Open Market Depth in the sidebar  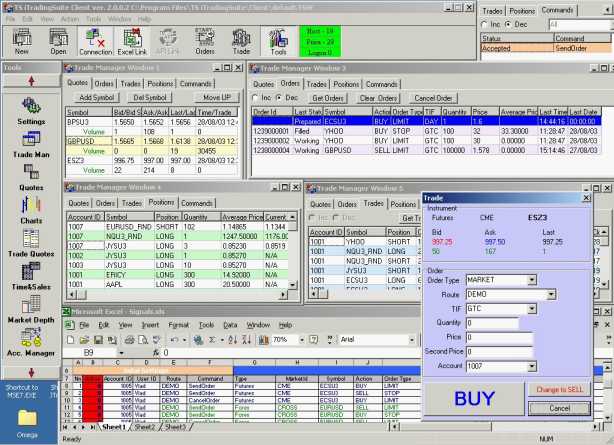coord(31,308)
